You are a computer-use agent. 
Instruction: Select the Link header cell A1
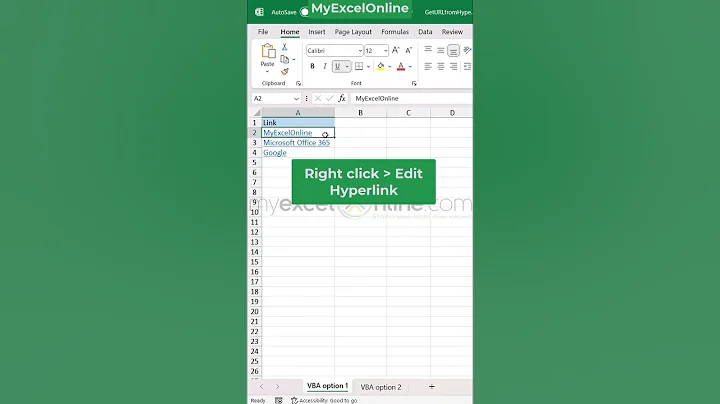coord(298,123)
